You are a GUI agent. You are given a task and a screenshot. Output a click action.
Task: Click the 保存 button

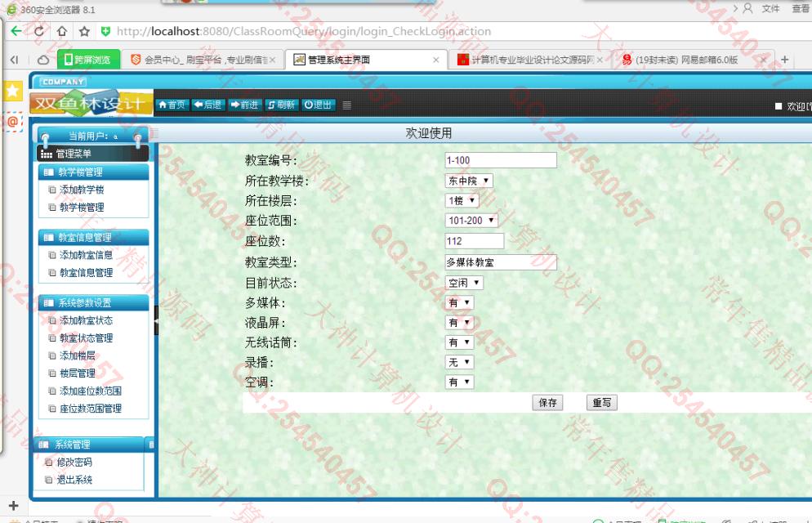547,402
